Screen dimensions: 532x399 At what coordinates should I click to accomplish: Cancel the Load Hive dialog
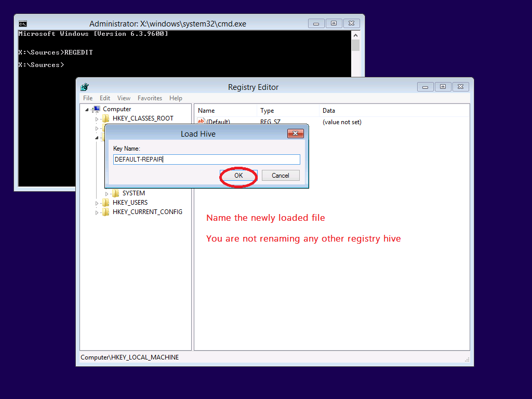(280, 176)
